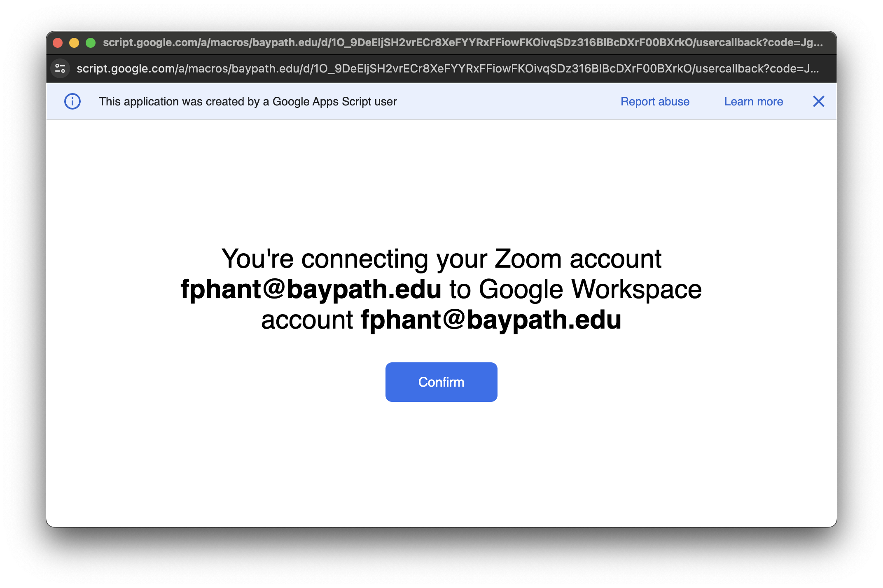Open the Learn more link
Screen dimensions: 883x588
pos(753,101)
